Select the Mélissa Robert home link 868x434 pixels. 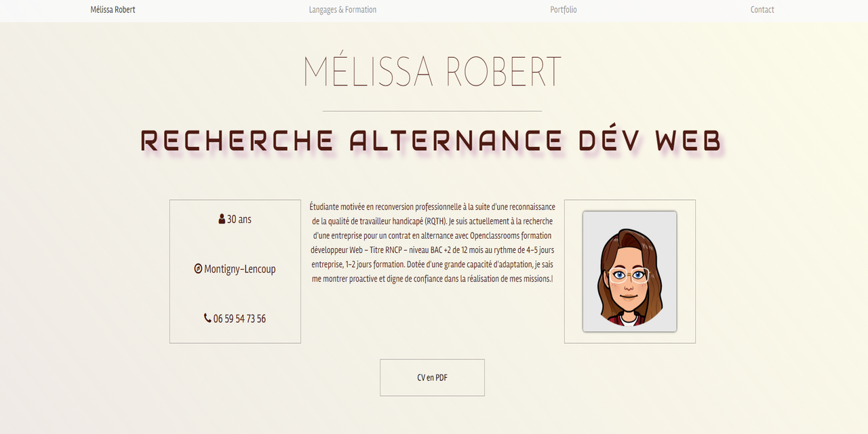[113, 9]
